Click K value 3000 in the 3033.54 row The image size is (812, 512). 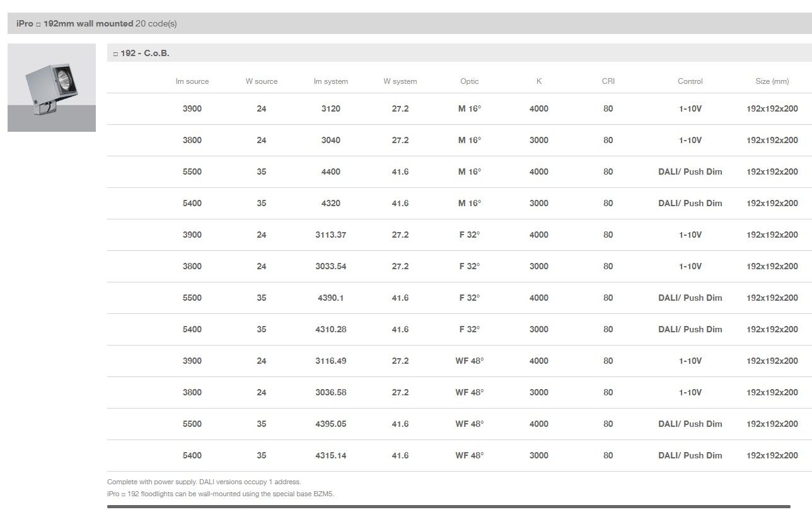point(539,266)
